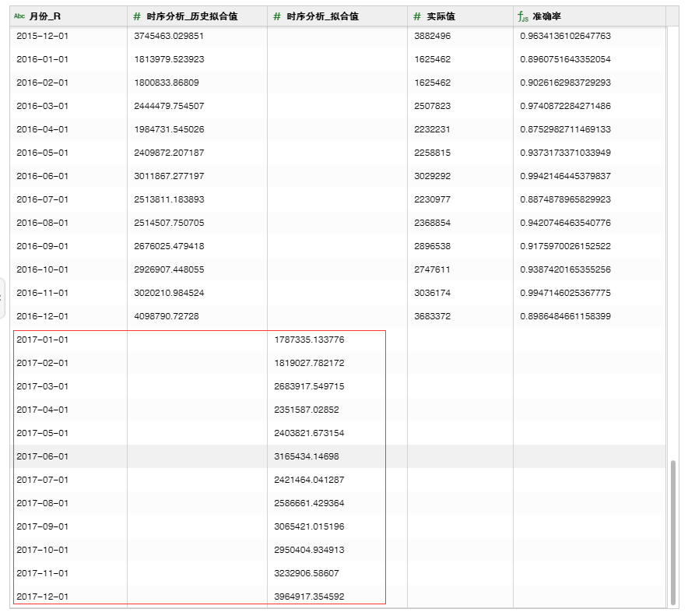Select the 2017-06-01 date cell
This screenshot has height=616, width=688.
pos(43,456)
